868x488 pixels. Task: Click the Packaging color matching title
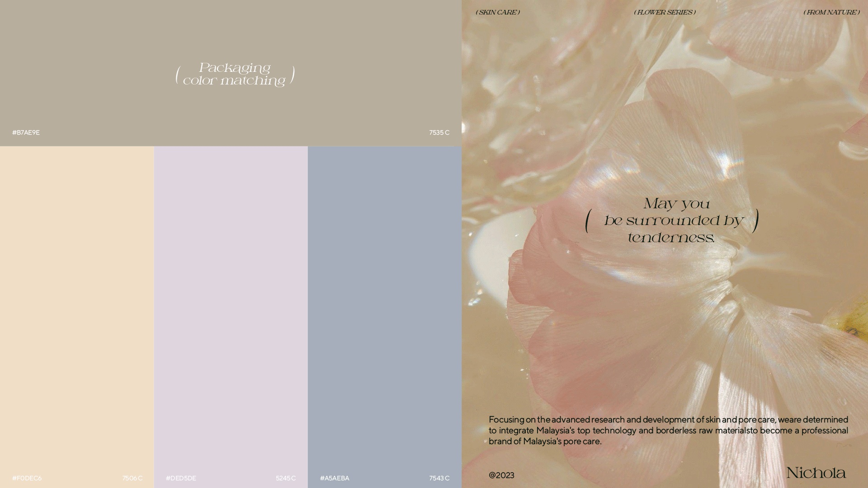(x=235, y=75)
